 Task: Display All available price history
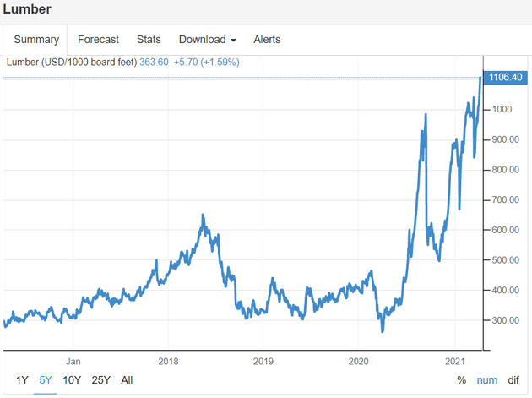point(127,380)
